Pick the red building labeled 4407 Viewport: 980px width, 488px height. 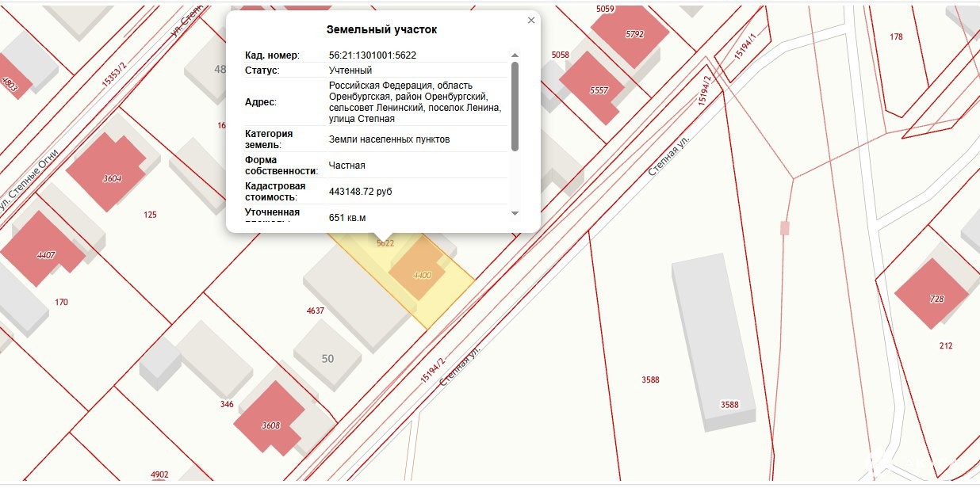tap(44, 252)
